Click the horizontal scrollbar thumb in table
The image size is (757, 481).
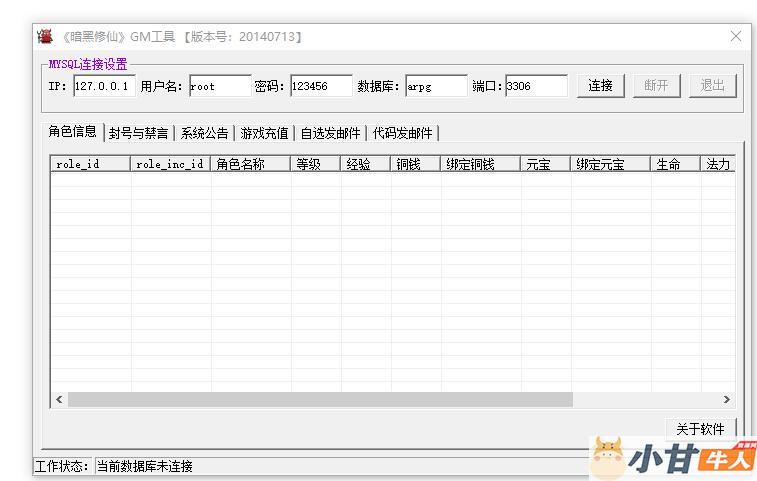pyautogui.click(x=320, y=399)
